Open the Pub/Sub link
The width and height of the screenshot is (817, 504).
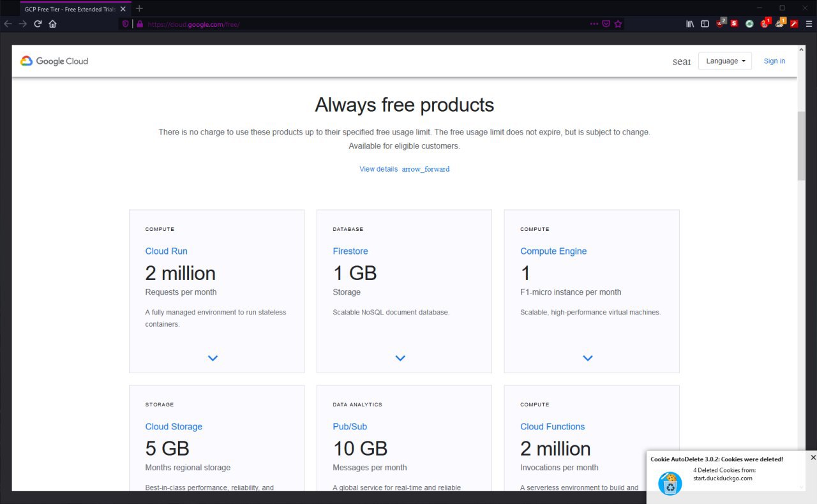[350, 427]
